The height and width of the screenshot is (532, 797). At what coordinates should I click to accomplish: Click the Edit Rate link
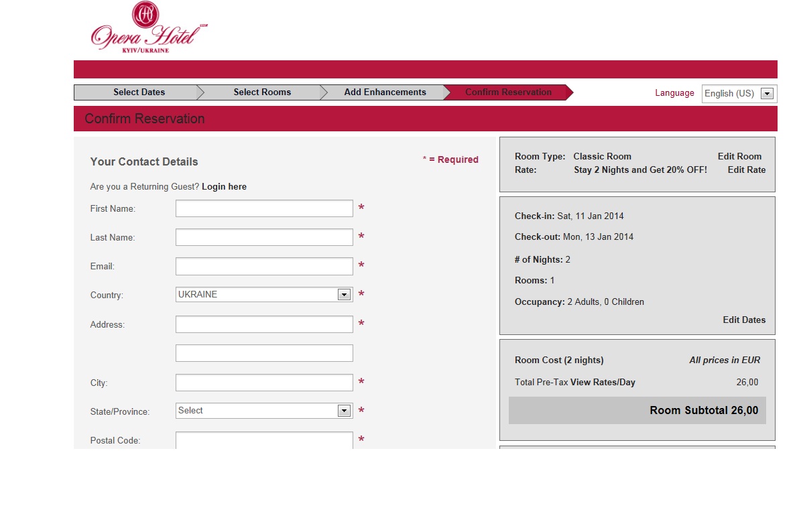pyautogui.click(x=747, y=170)
